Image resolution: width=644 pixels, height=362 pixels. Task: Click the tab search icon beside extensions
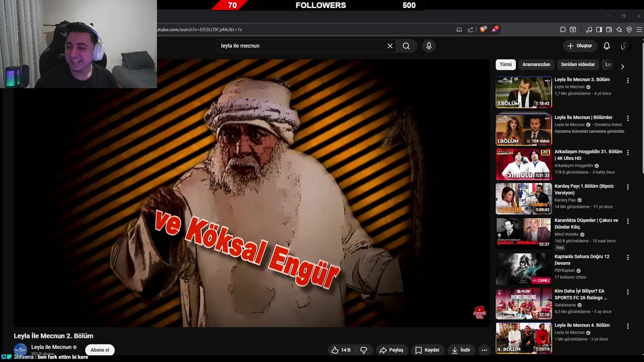coord(573,30)
